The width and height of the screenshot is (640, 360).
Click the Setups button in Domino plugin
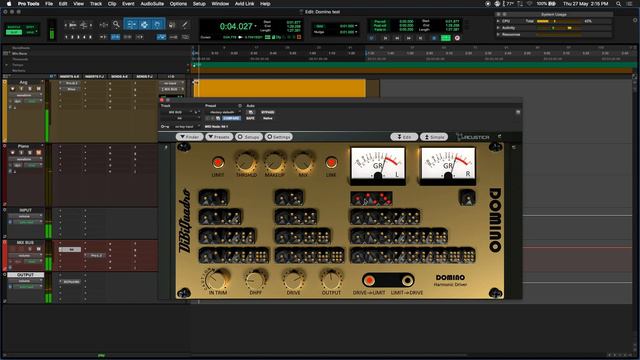[x=249, y=137]
